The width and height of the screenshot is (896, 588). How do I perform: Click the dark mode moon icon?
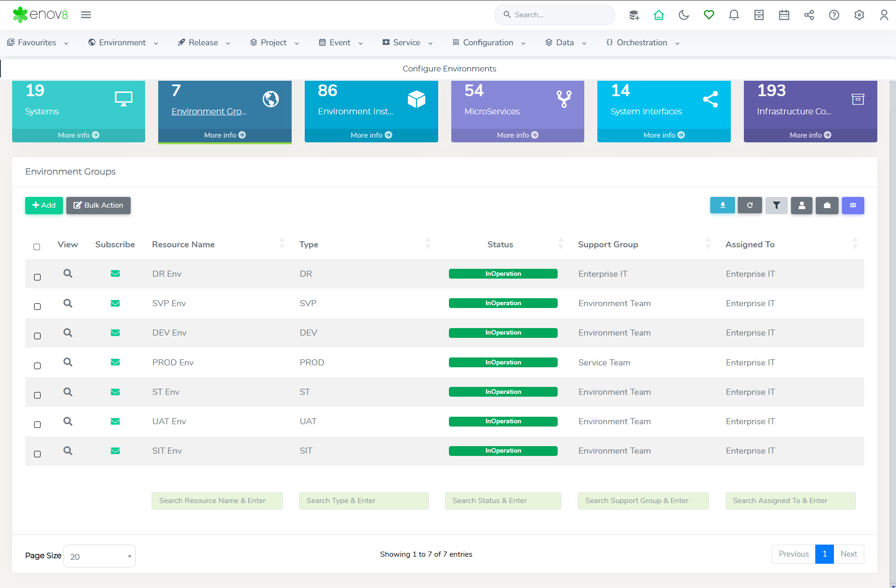684,15
